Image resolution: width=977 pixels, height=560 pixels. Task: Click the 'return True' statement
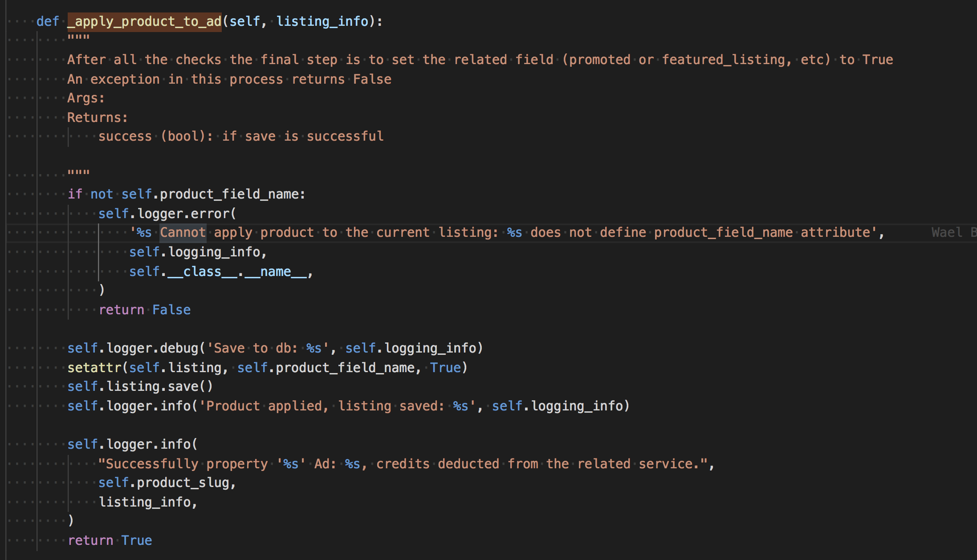(x=110, y=540)
